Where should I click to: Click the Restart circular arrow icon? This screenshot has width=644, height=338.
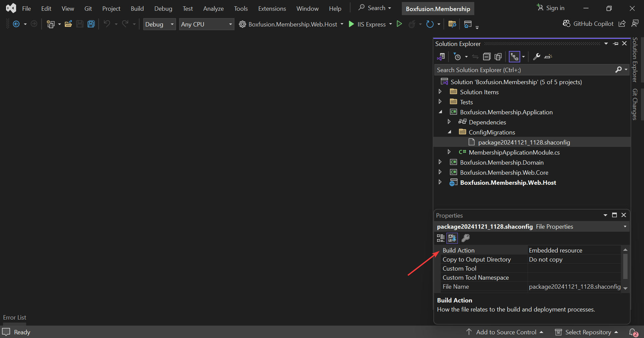point(430,24)
